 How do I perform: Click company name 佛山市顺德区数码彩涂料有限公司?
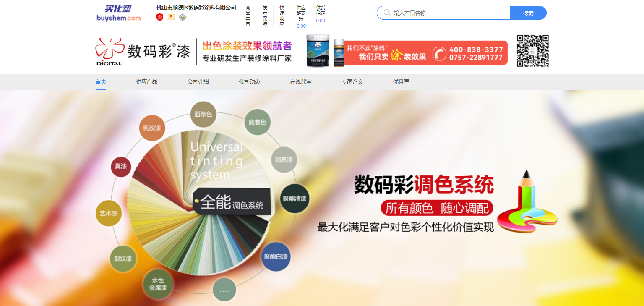point(196,8)
